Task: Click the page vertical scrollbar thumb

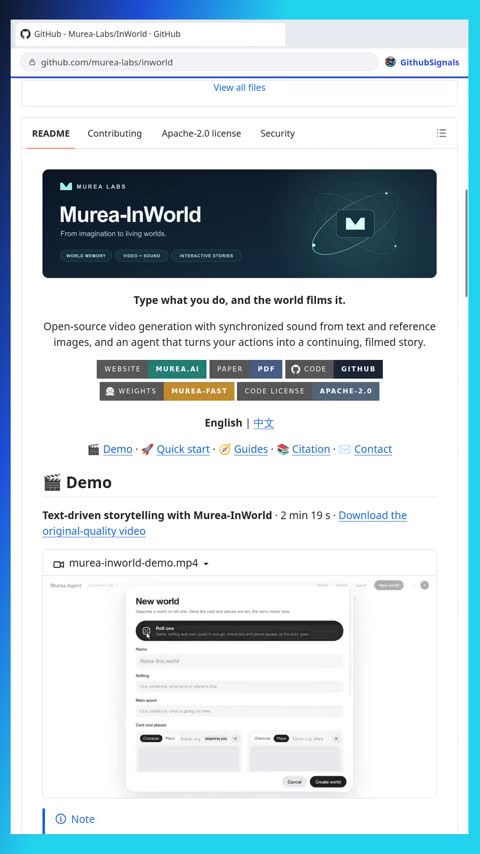Action: tap(466, 243)
